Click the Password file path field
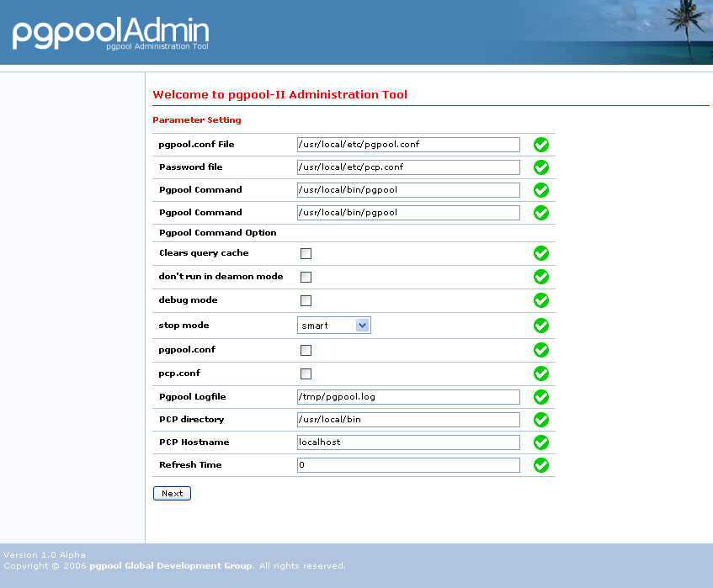This screenshot has width=713, height=588. [x=408, y=167]
